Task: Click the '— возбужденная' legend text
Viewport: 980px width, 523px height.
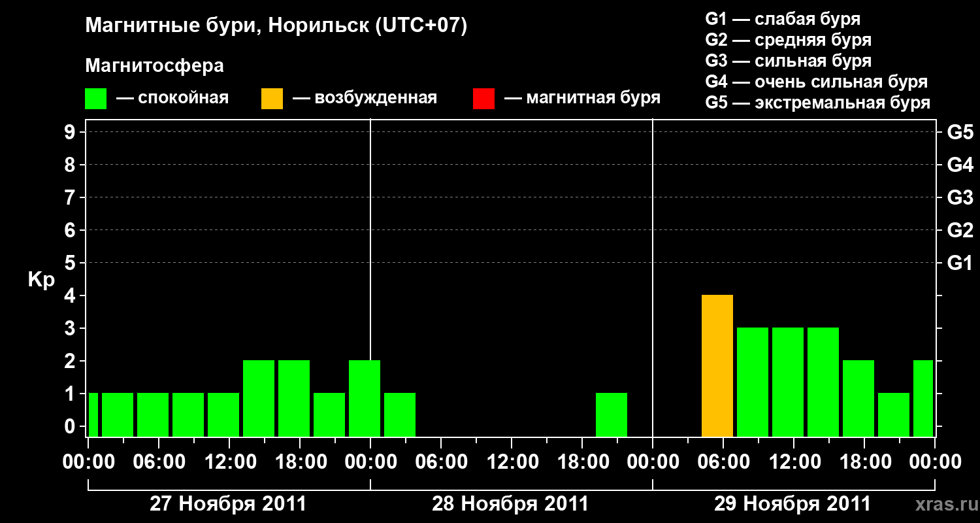Action: pyautogui.click(x=365, y=99)
